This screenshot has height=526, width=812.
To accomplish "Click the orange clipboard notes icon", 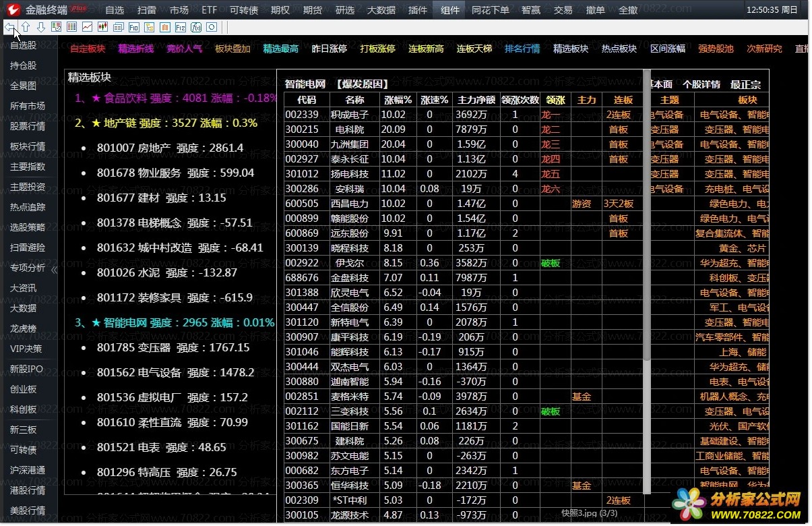I will pos(165,27).
